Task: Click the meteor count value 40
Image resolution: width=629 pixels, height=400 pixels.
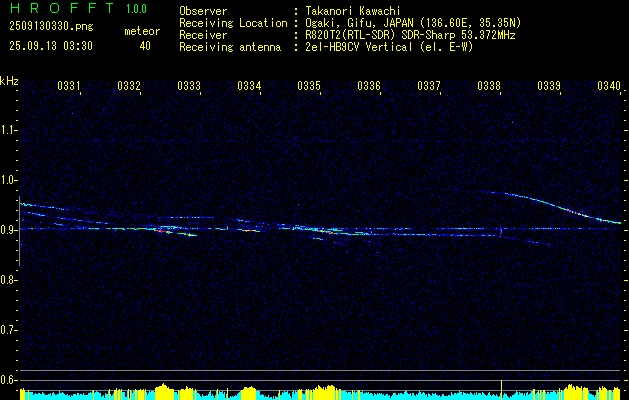Action: (145, 46)
